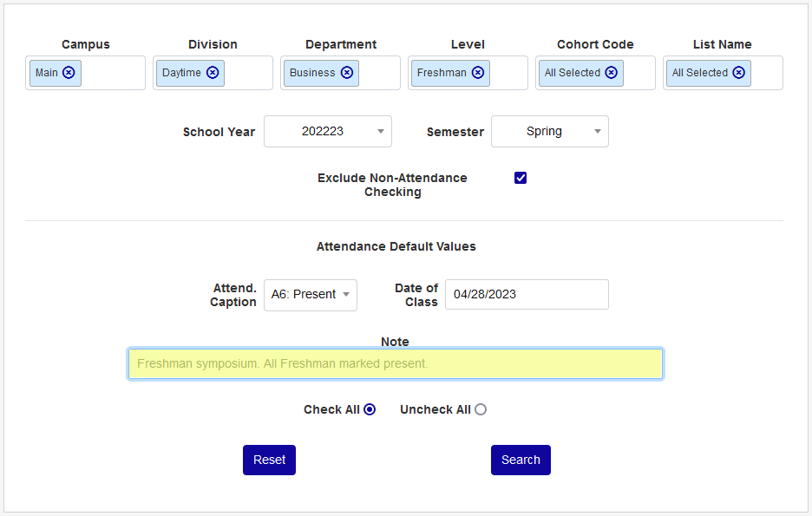The width and height of the screenshot is (812, 516).
Task: Click empty area of Division box
Action: 249,73
